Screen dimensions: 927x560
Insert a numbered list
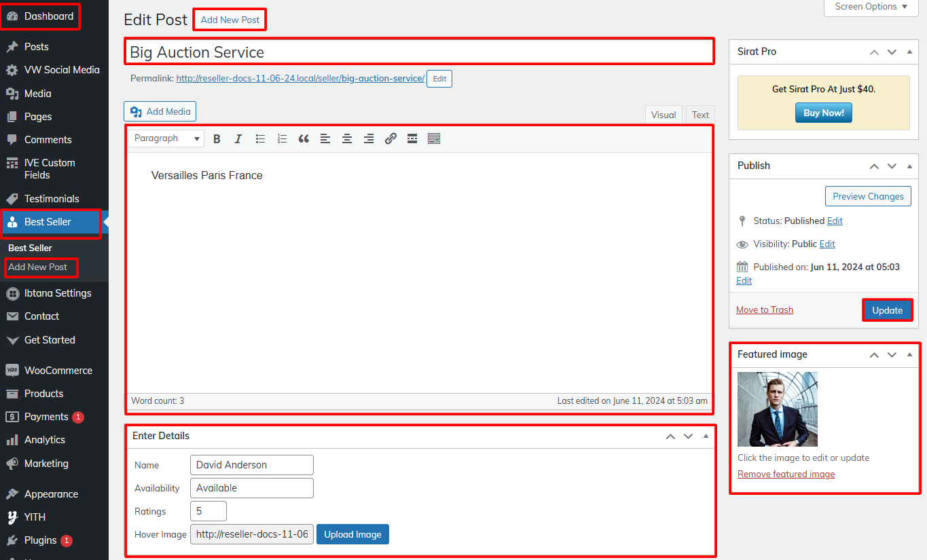(x=282, y=139)
